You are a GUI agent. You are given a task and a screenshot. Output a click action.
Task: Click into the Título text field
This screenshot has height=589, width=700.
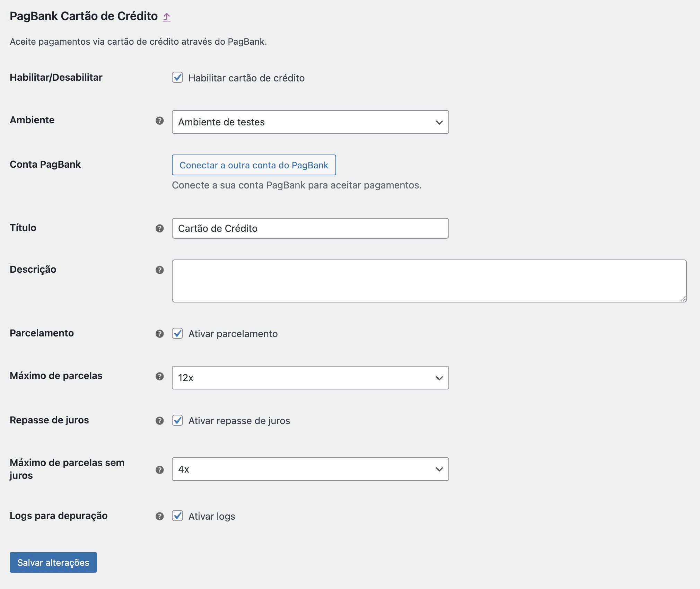coord(310,228)
